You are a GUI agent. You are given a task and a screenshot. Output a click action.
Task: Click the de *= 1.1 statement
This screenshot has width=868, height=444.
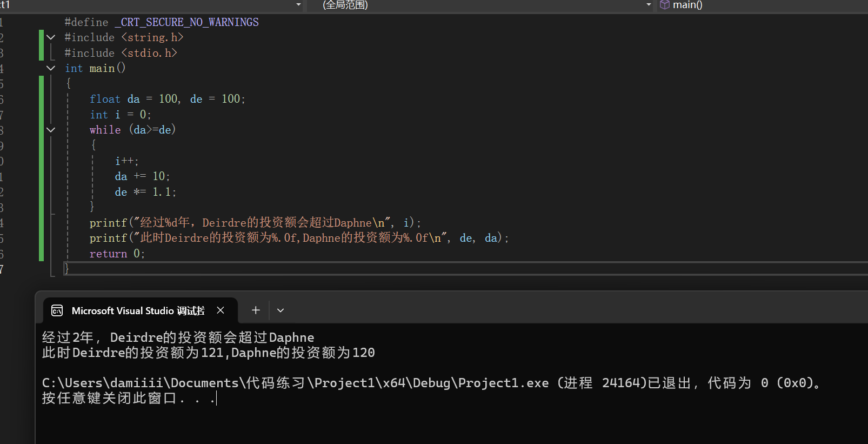[x=145, y=192]
